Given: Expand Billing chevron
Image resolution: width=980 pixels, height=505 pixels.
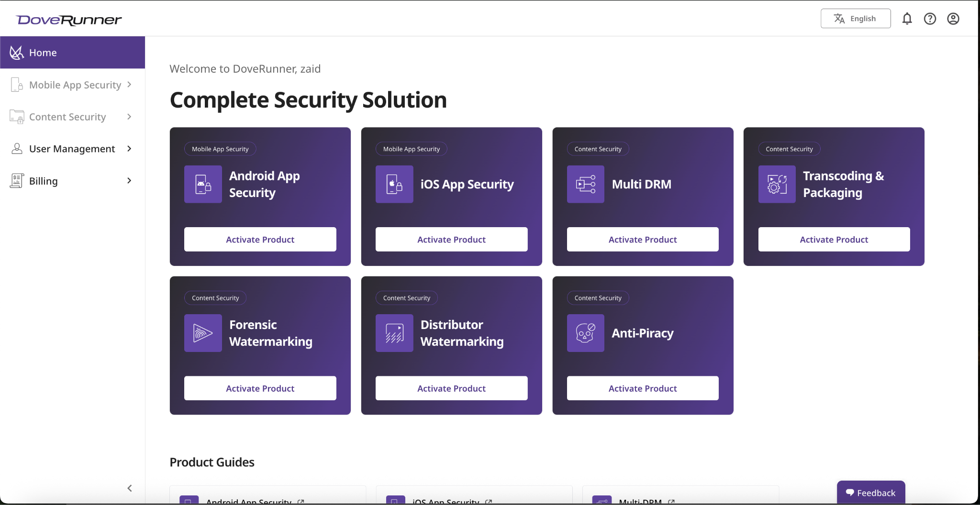Looking at the screenshot, I should point(129,181).
